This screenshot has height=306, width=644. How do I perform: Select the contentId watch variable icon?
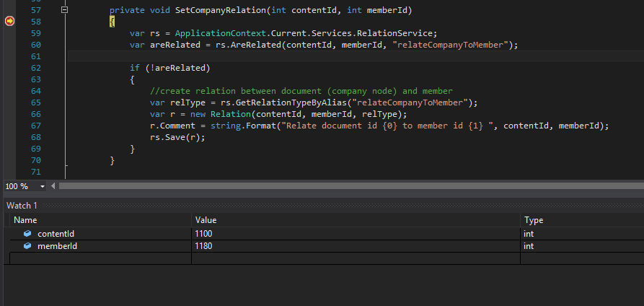[x=27, y=234]
